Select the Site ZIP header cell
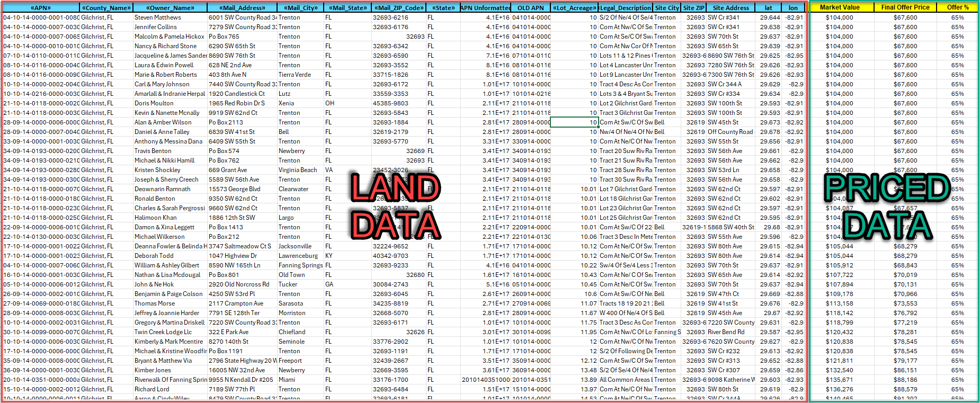Viewport: 980px width, 403px height. pos(693,8)
